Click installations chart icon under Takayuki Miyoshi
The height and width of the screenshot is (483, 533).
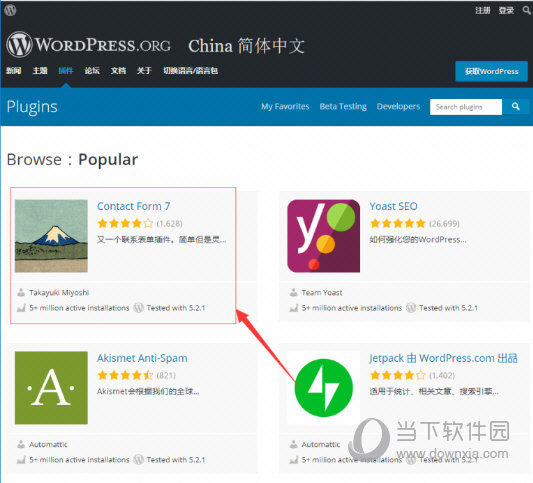[x=21, y=308]
